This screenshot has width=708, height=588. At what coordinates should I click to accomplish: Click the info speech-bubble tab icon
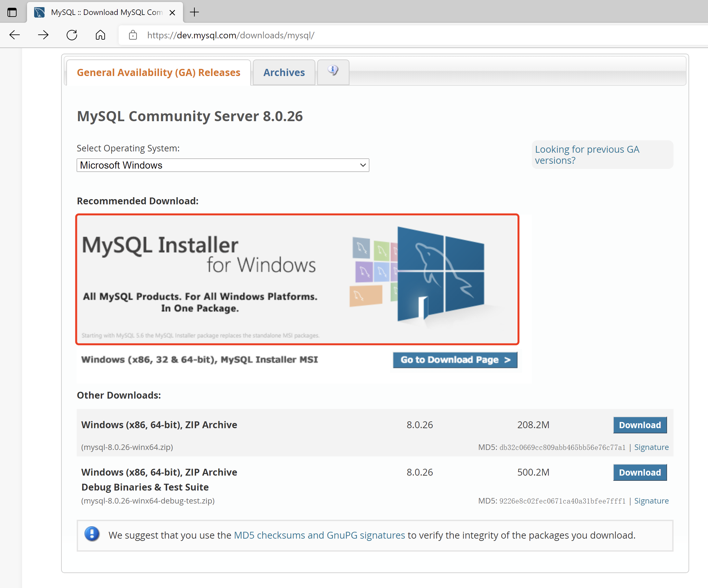click(333, 71)
